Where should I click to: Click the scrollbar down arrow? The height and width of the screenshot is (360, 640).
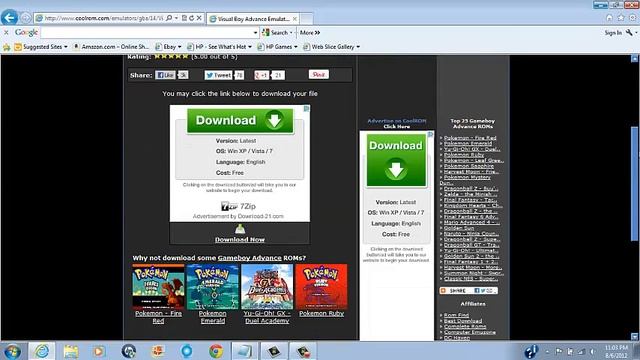pyautogui.click(x=635, y=337)
